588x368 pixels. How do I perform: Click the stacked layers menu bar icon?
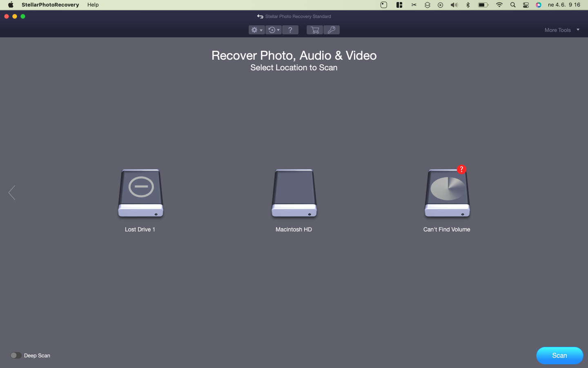click(x=427, y=5)
